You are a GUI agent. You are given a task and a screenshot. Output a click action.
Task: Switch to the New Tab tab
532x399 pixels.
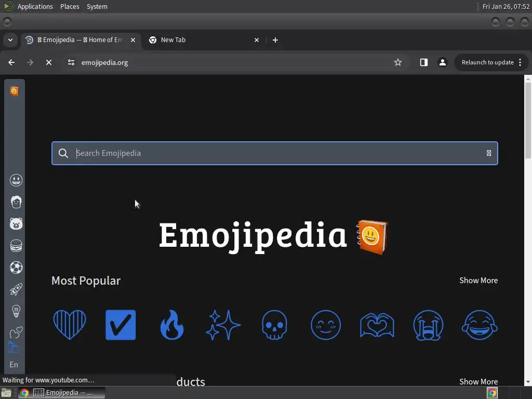coord(204,40)
